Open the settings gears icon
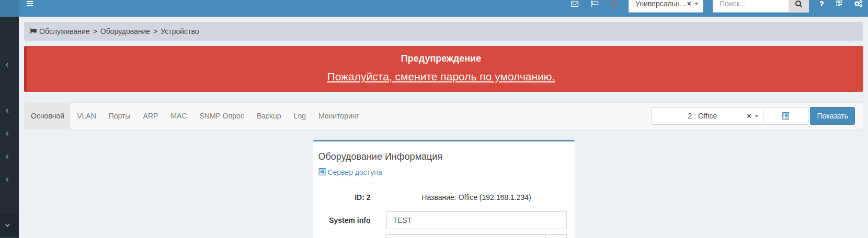Viewport: 868px width, 238px height. (858, 4)
